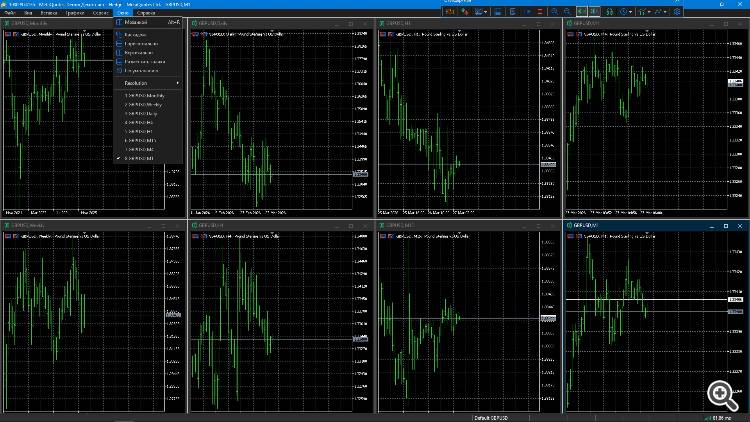Screen dimensions: 750x422
Task: Switch to window 5 GBPUSD,H1 in list
Action: coord(148,131)
